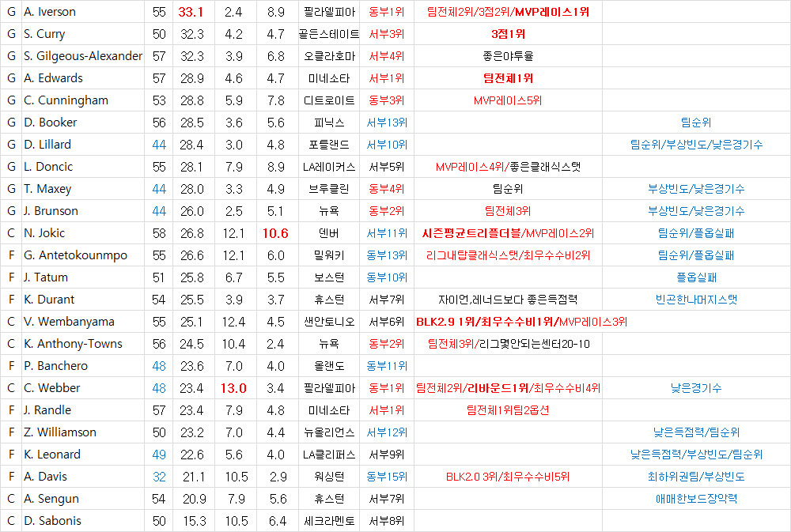Select the K. Leonard name cell
The width and height of the screenshot is (791, 532).
pos(83,455)
